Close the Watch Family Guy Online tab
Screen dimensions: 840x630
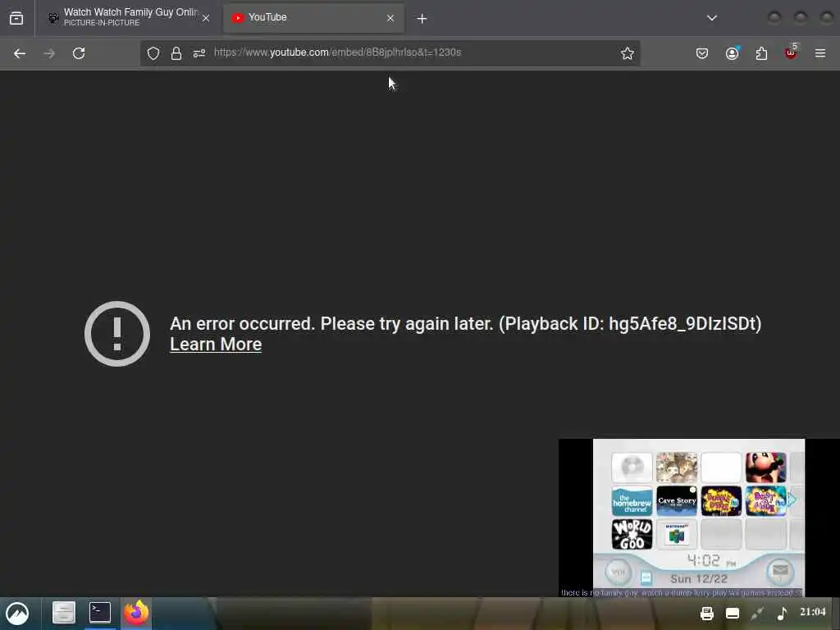coord(206,18)
